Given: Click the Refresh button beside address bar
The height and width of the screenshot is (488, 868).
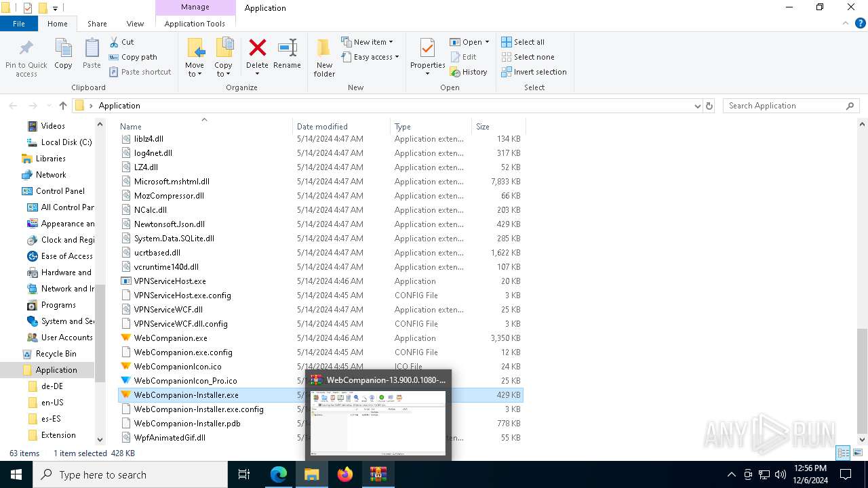Looking at the screenshot, I should [709, 106].
